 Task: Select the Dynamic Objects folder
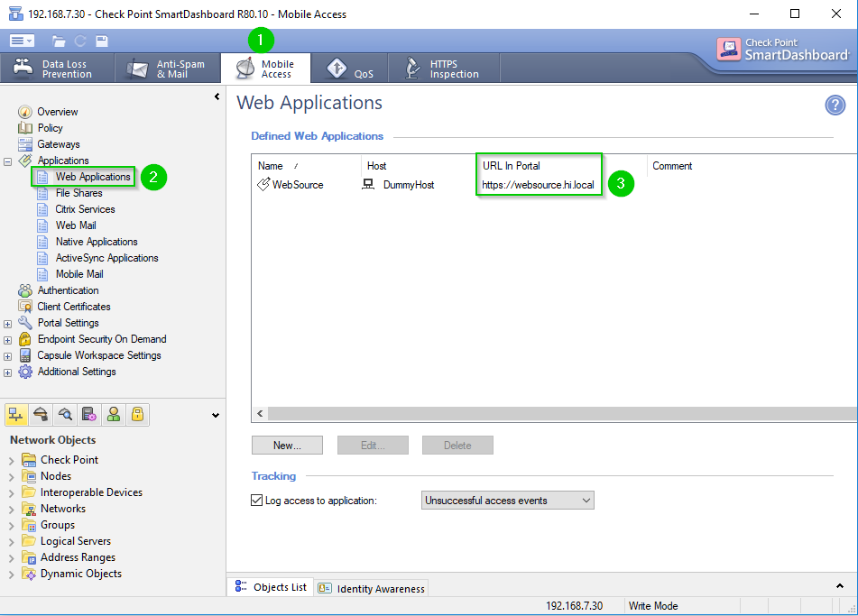pyautogui.click(x=71, y=574)
